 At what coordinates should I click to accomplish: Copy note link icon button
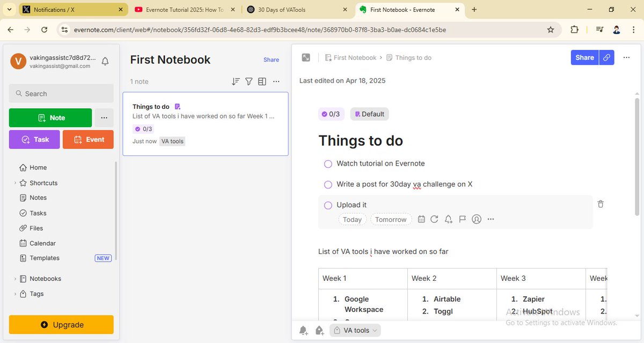pyautogui.click(x=606, y=57)
